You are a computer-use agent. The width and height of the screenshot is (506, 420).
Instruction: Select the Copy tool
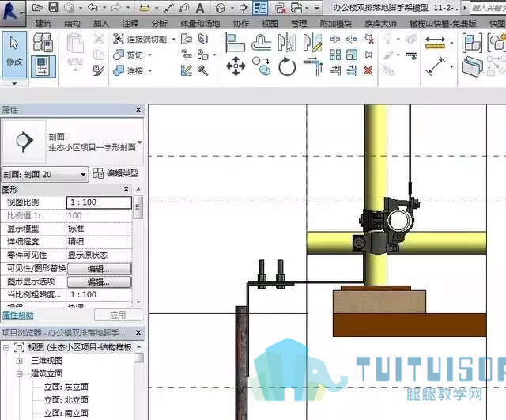tap(262, 66)
